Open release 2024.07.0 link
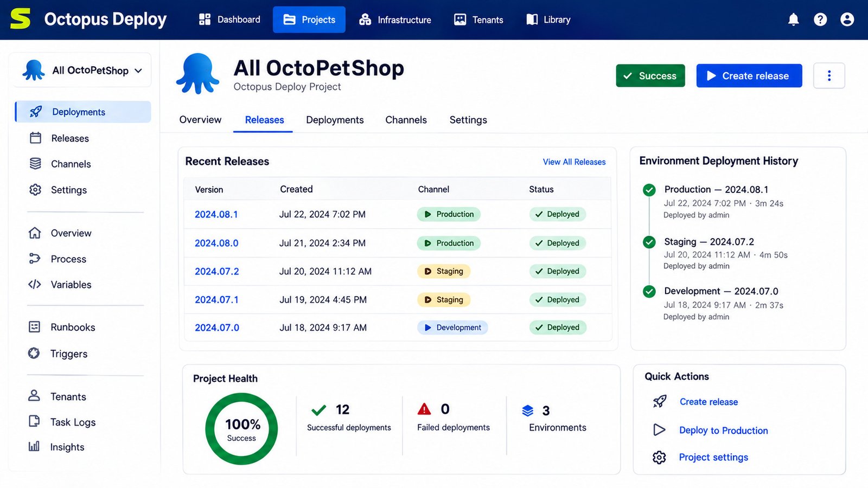Image resolution: width=868 pixels, height=488 pixels. coord(216,328)
